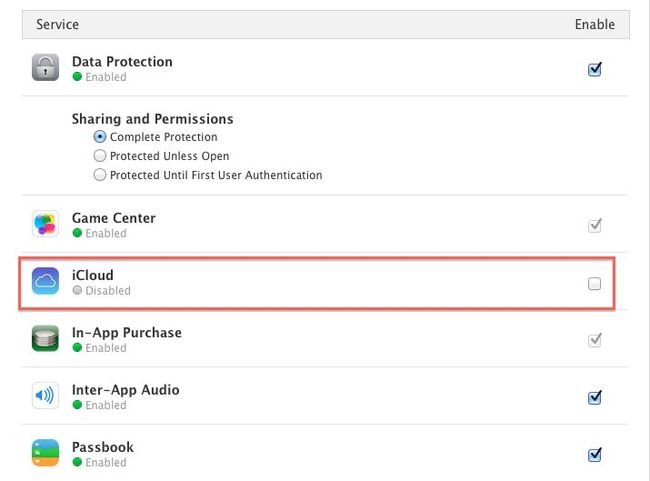This screenshot has height=481, width=650.
Task: Click the Data Protection padlock icon
Action: (x=45, y=67)
